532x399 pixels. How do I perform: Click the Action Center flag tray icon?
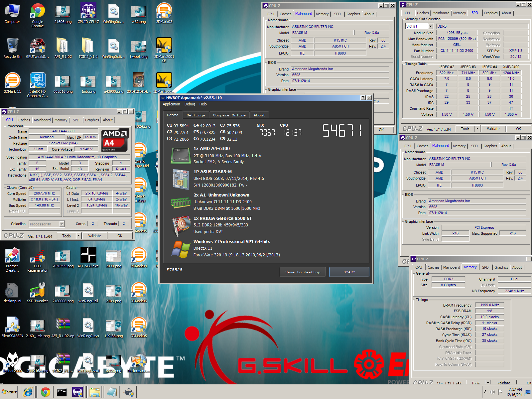click(500, 392)
